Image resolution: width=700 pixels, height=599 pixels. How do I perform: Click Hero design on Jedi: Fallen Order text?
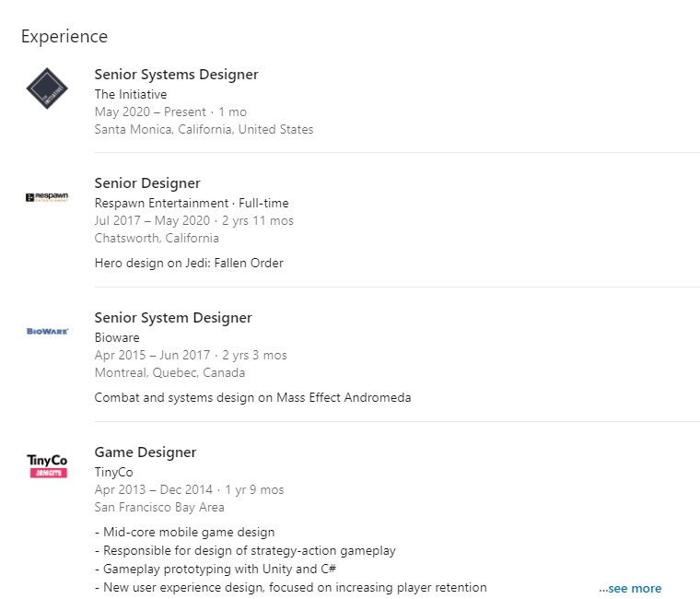[x=189, y=263]
